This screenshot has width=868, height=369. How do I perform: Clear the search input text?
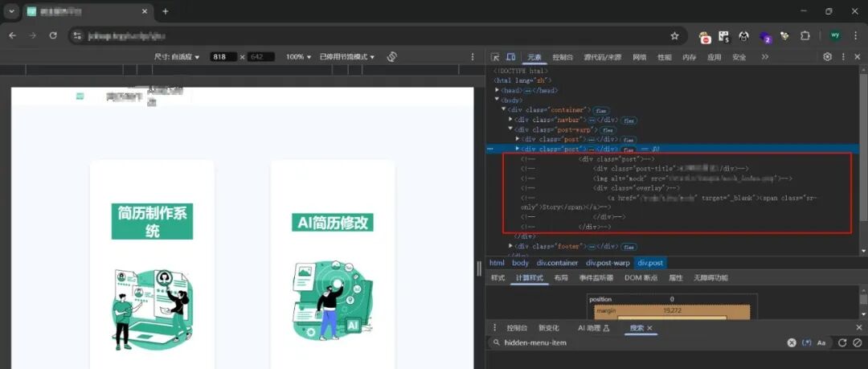pos(792,343)
